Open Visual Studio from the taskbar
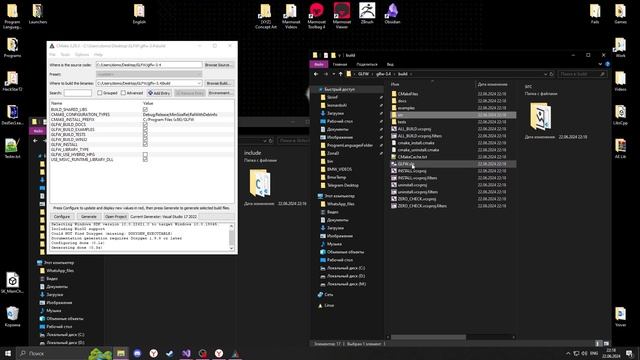 coord(186,353)
